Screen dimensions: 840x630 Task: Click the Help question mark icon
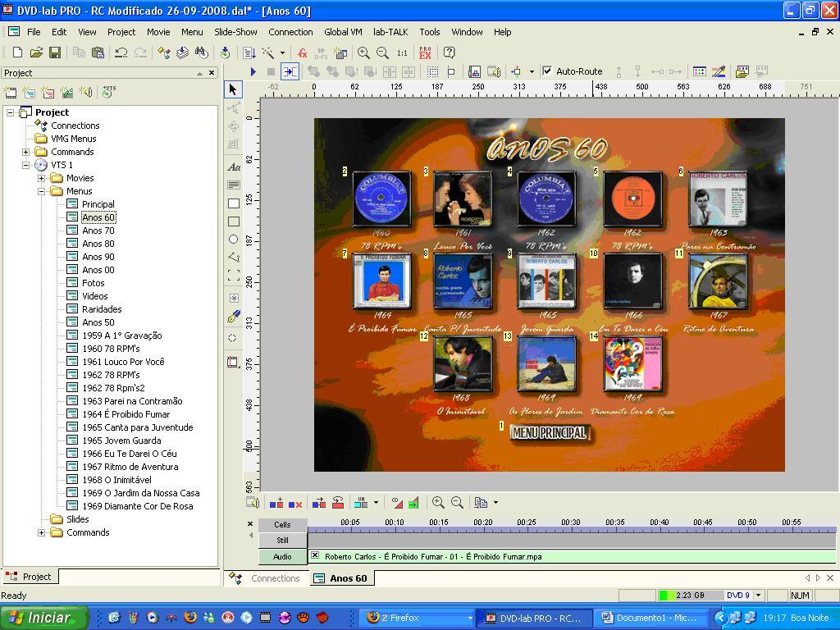449,52
